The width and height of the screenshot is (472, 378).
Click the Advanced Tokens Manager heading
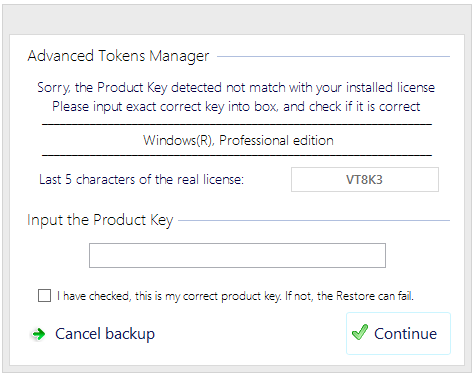tap(118, 56)
